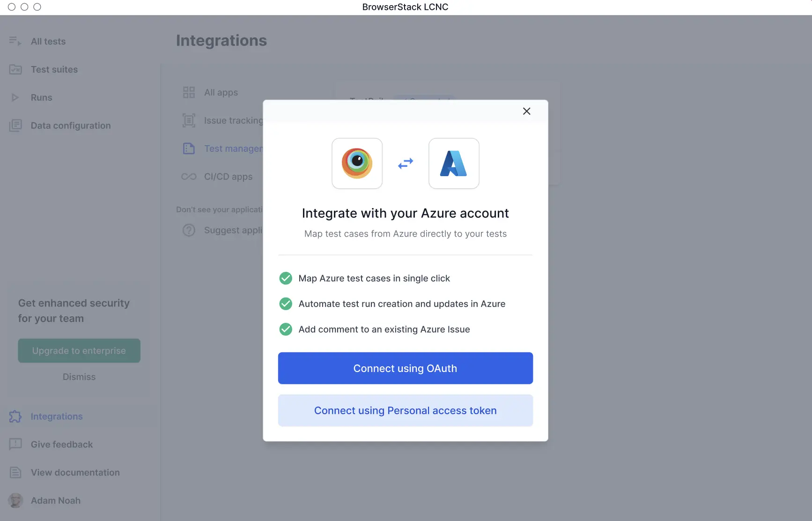Dismiss the enhanced security banner

tap(79, 377)
